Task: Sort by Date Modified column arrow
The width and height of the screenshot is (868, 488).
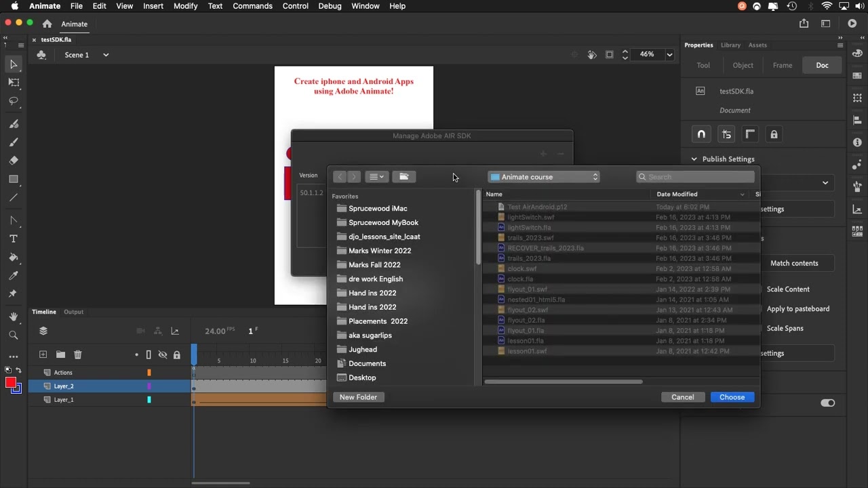Action: (x=742, y=195)
